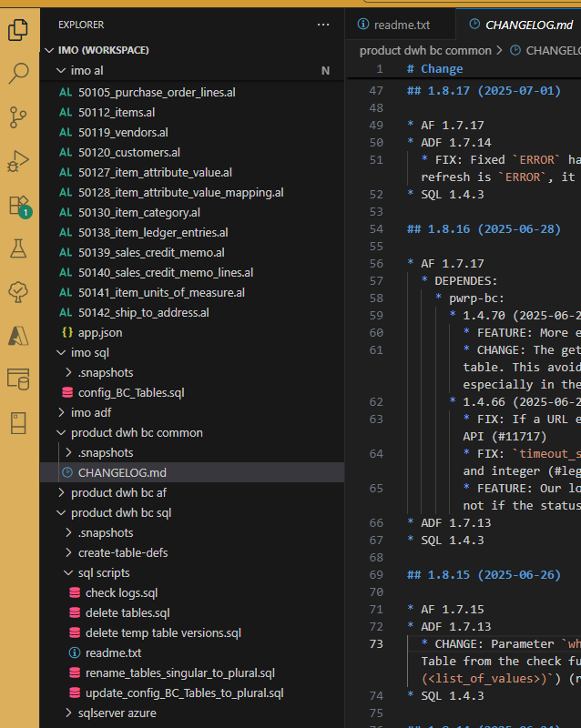The height and width of the screenshot is (728, 581).
Task: Click database icon of config_BC_Tables.sql
Action: pos(67,393)
